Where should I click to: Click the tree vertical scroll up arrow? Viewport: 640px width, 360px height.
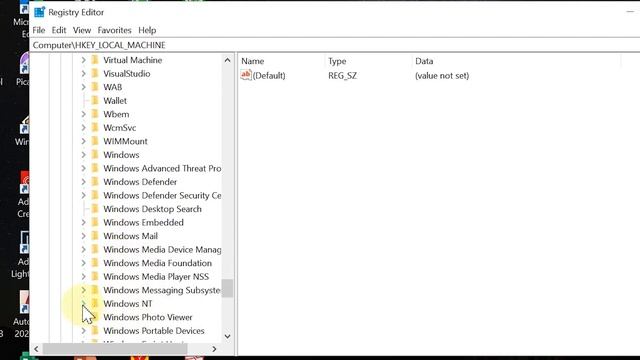point(227,60)
